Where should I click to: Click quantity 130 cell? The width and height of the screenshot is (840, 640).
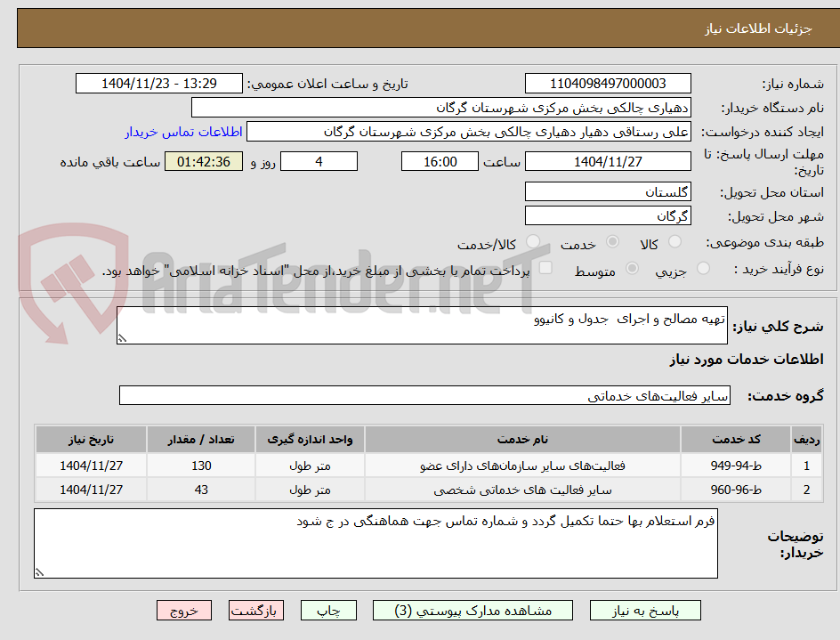(x=201, y=466)
